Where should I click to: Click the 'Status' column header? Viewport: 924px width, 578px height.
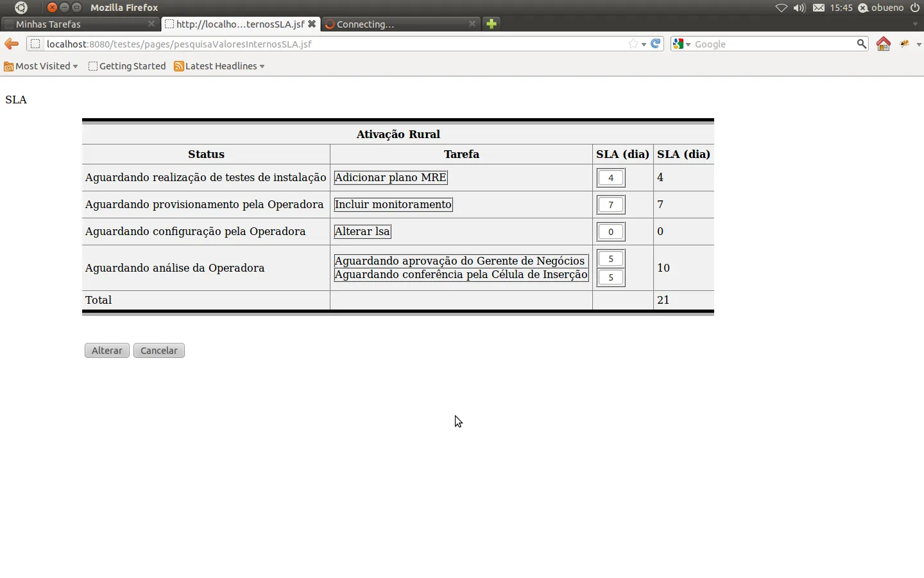(x=207, y=154)
